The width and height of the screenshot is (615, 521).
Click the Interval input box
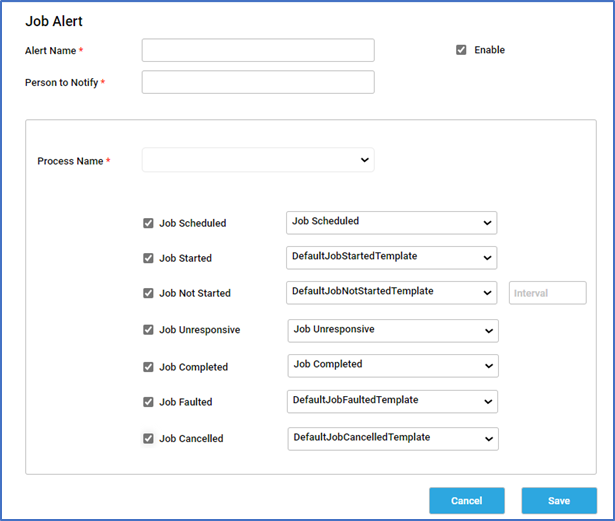[x=548, y=293]
